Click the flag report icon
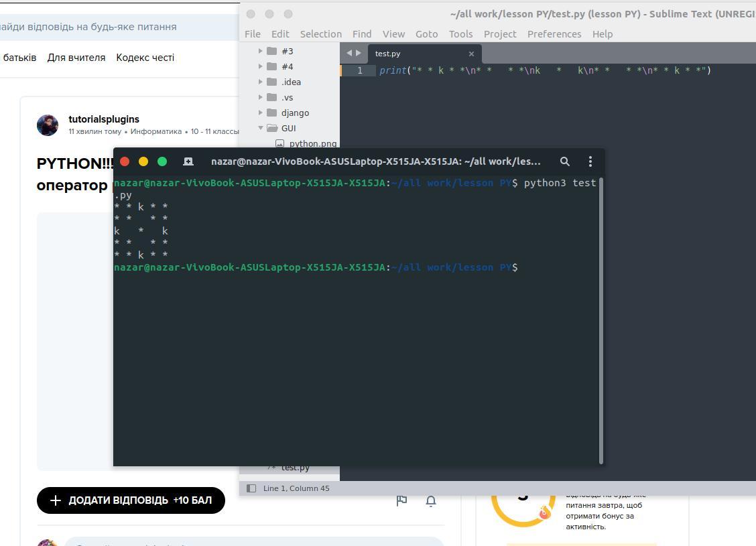The width and height of the screenshot is (756, 546). (401, 500)
